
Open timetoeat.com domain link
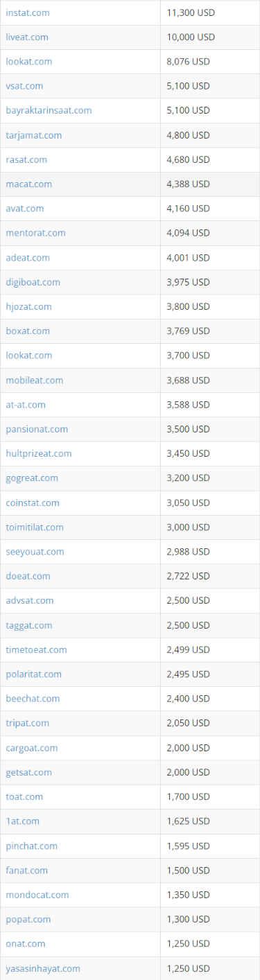point(36,649)
